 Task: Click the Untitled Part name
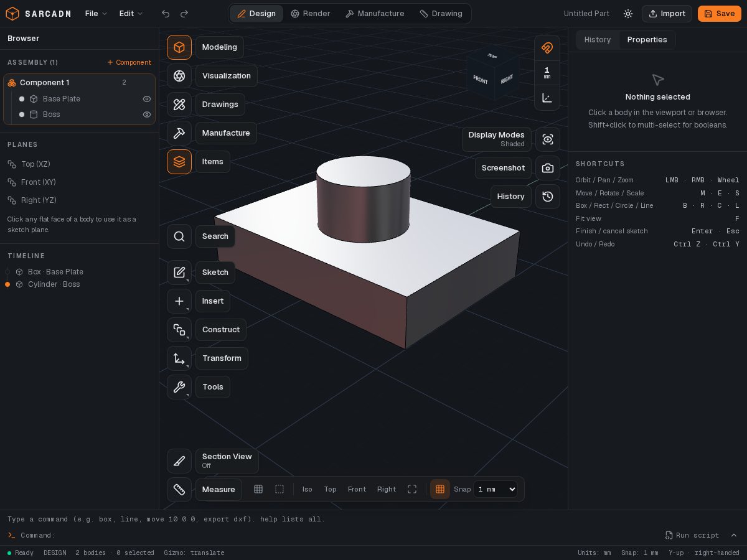(x=586, y=14)
